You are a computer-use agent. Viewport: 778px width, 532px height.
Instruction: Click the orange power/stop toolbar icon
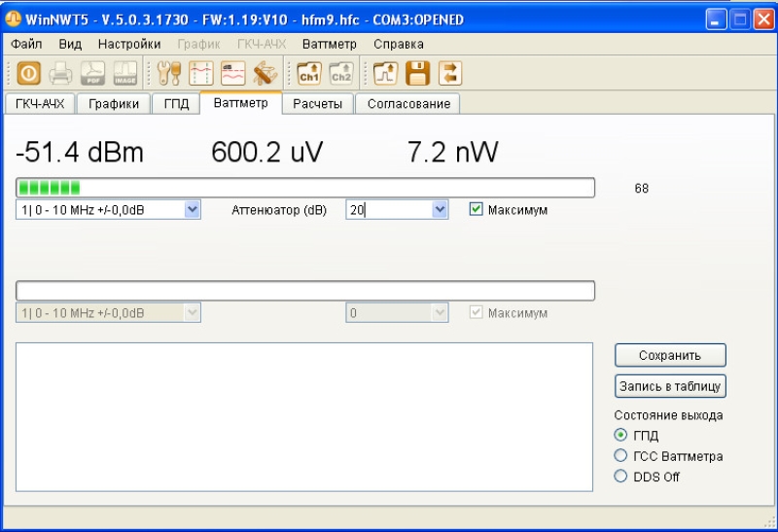click(29, 74)
